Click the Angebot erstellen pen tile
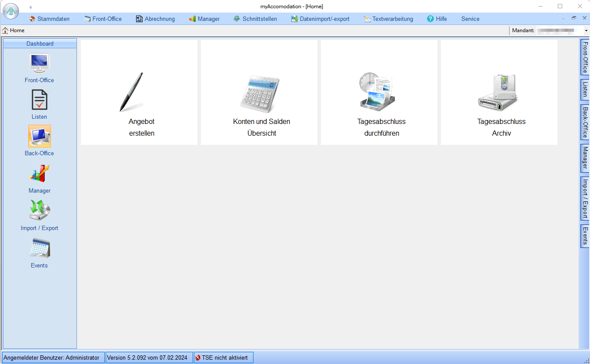Viewport: 590px width, 364px height. (x=139, y=93)
